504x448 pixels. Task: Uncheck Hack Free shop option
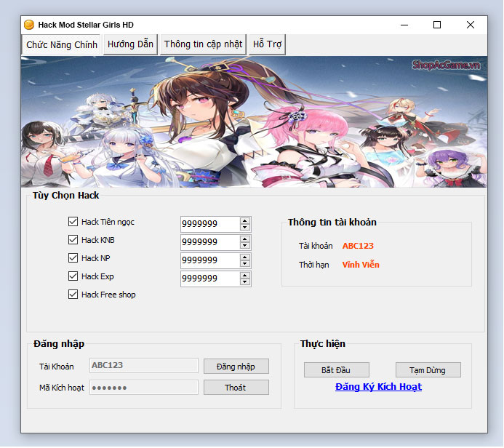[73, 295]
